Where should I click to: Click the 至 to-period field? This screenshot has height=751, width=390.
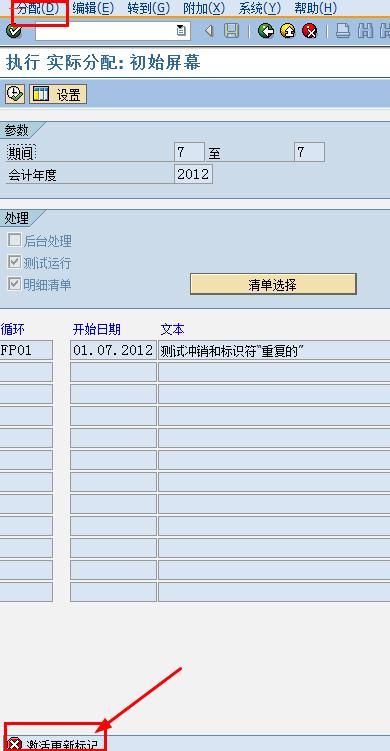309,152
